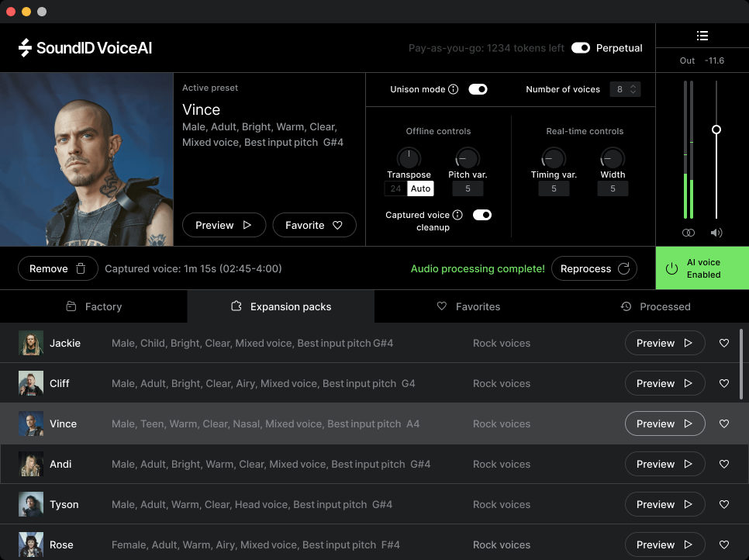Remove the captured voice recording
The width and height of the screenshot is (749, 560).
(57, 268)
